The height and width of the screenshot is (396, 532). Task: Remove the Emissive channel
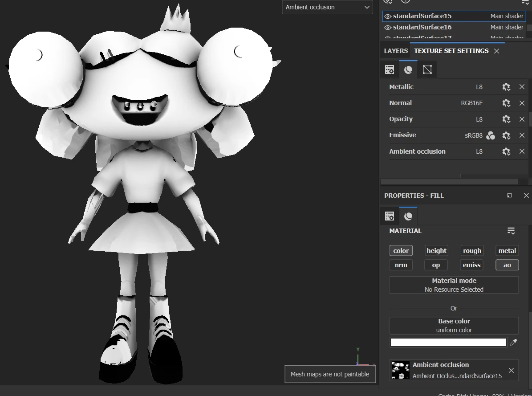[522, 135]
